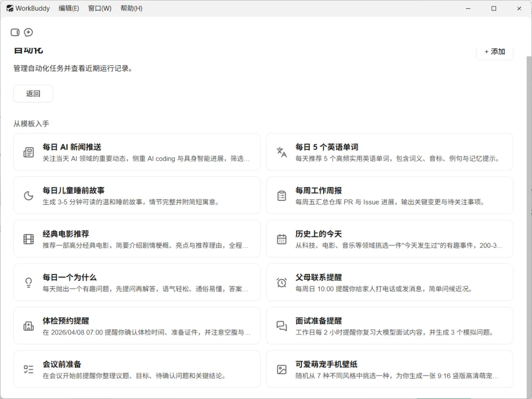The image size is (532, 399).
Task: Minimize the WorkBuddy window
Action: 468,8
